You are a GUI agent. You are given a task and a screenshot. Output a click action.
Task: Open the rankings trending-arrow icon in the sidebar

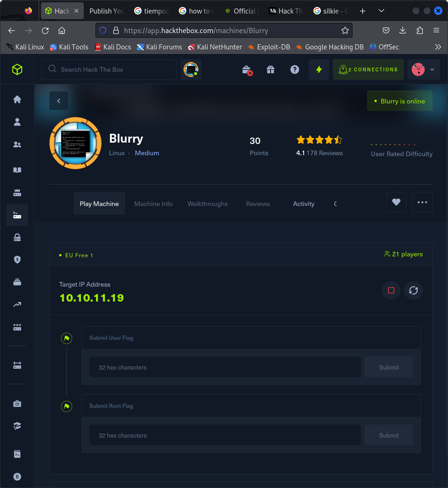(x=17, y=304)
